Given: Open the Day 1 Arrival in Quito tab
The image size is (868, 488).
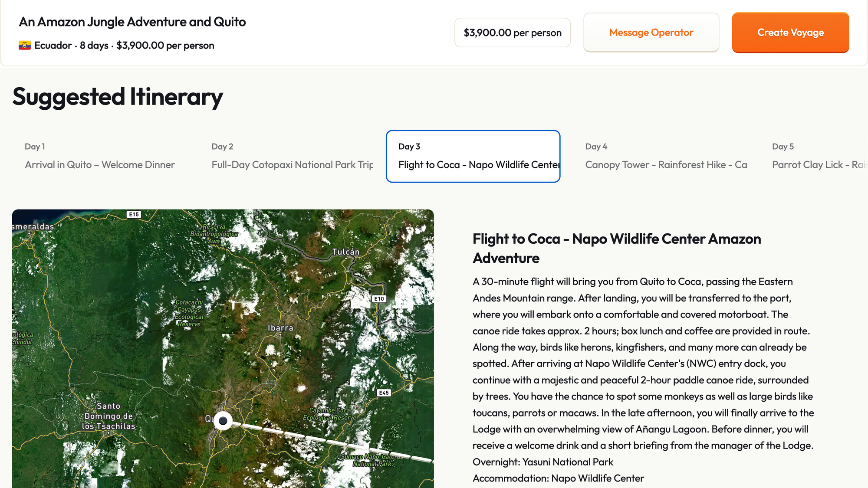Looking at the screenshot, I should pos(100,156).
